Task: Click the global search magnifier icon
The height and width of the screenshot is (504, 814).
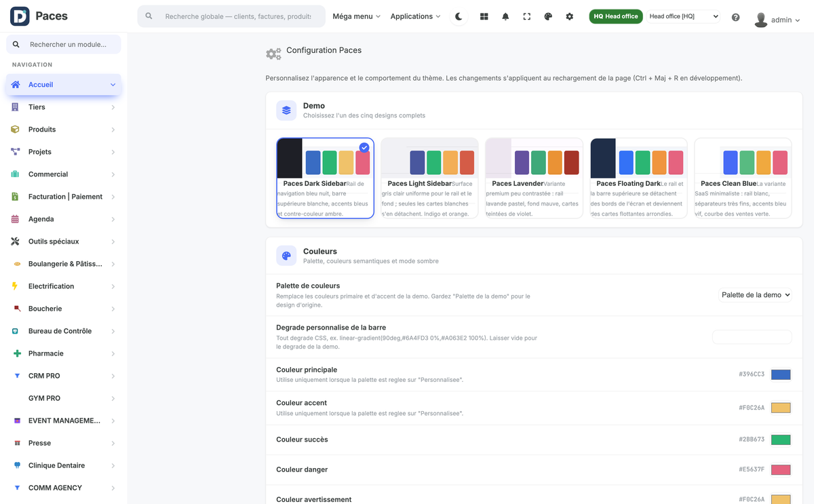Action: [149, 16]
